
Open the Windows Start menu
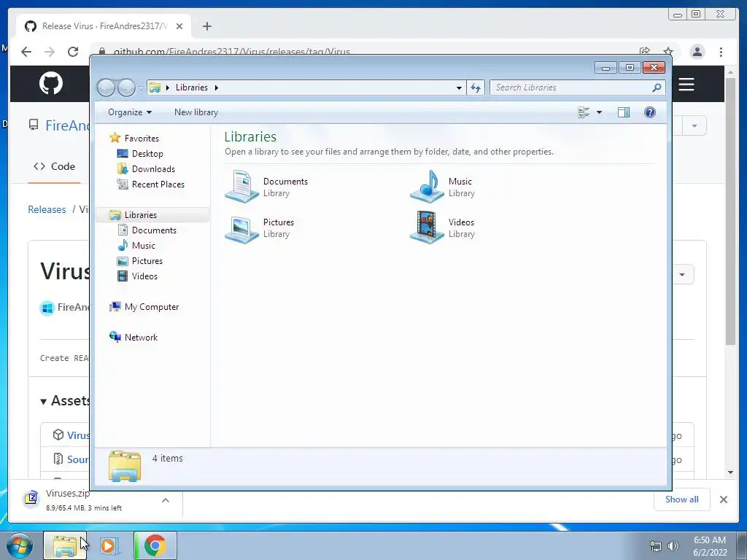click(x=19, y=545)
